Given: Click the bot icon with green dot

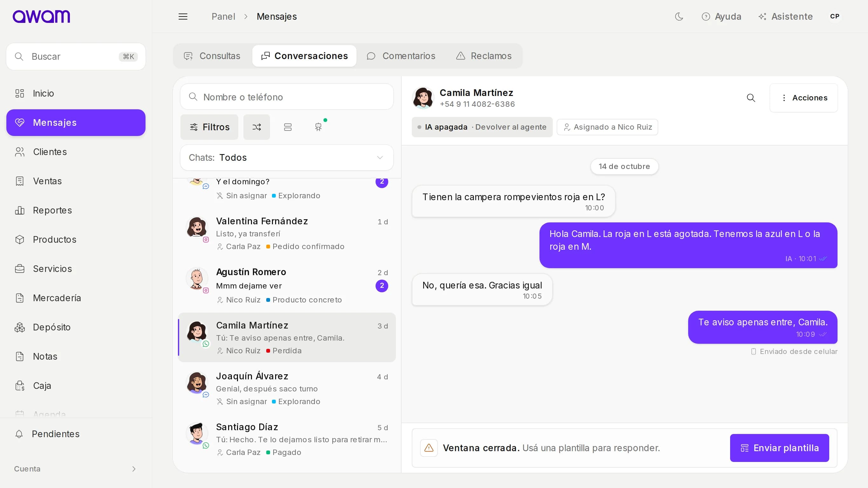Looking at the screenshot, I should [x=318, y=127].
